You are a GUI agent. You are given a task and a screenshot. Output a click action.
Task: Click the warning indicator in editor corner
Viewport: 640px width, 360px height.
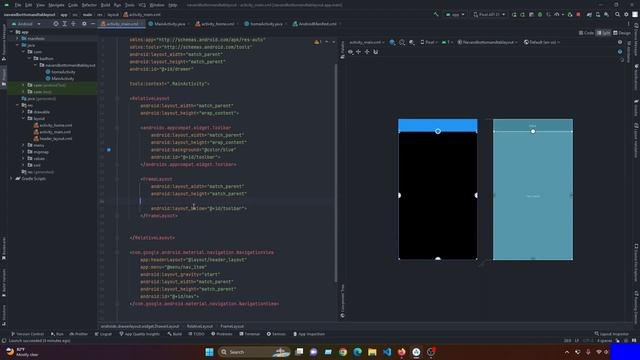pos(318,42)
